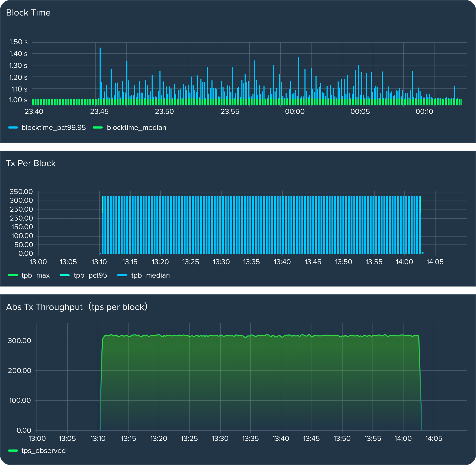Viewport: 476px width, 465px height.
Task: Click the 200.00 y-axis label in Abs Tx Throughput
Action: click(19, 371)
